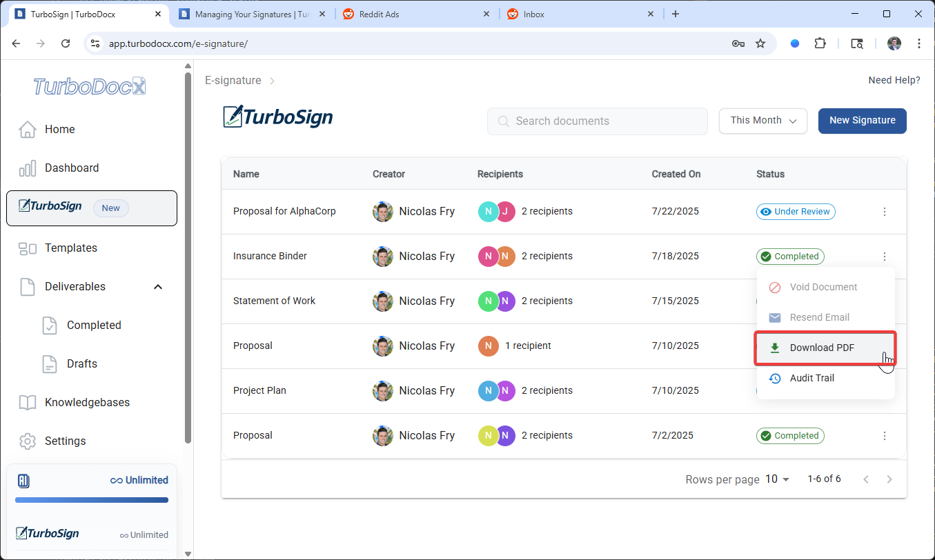Screen dimensions: 935x560
Task: Click the Completed badge for Insurance Binder
Action: click(x=790, y=257)
